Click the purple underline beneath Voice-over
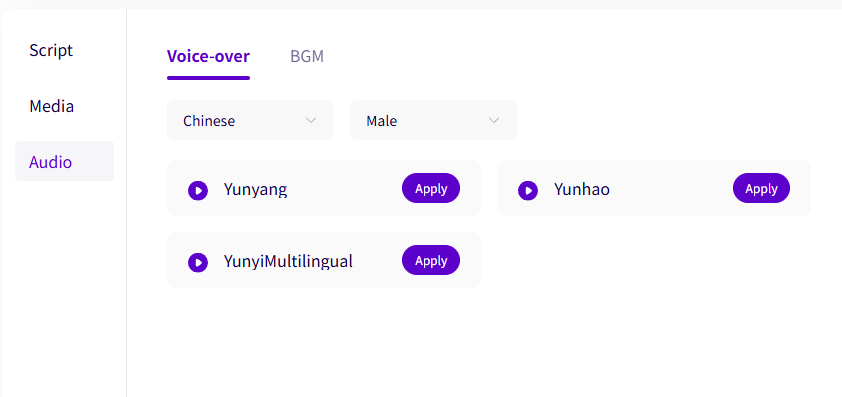The height and width of the screenshot is (397, 842). point(208,78)
